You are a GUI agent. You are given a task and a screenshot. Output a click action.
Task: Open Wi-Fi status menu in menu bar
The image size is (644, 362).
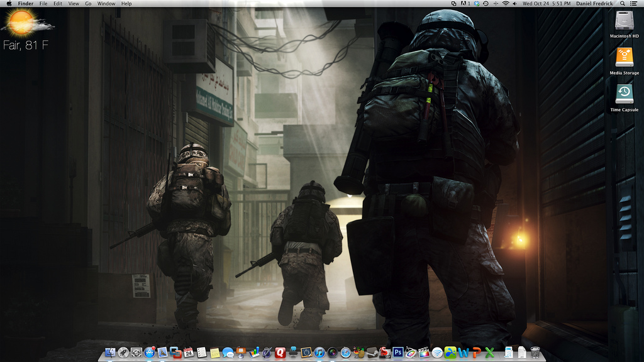pos(506,3)
